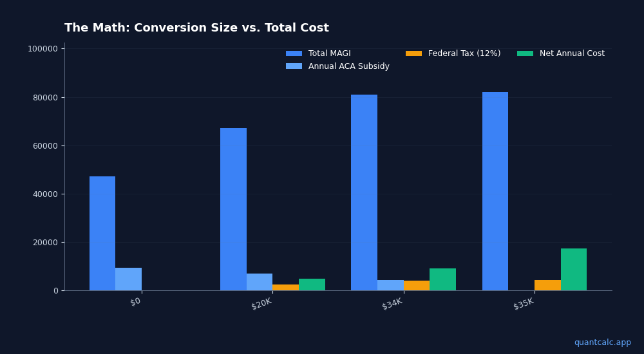Click the Federal Tax (12%) legend swatch
Screen dimensions: 644x354
click(413, 53)
